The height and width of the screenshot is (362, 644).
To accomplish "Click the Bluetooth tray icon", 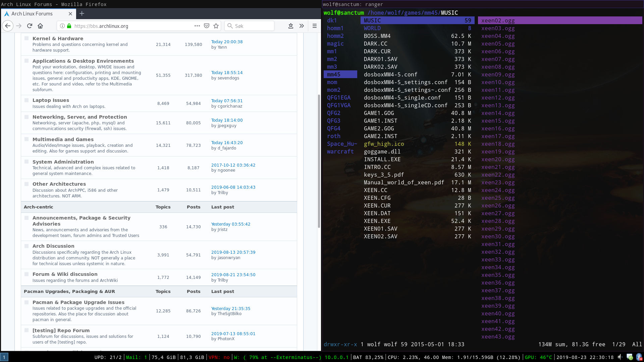I will [639, 357].
